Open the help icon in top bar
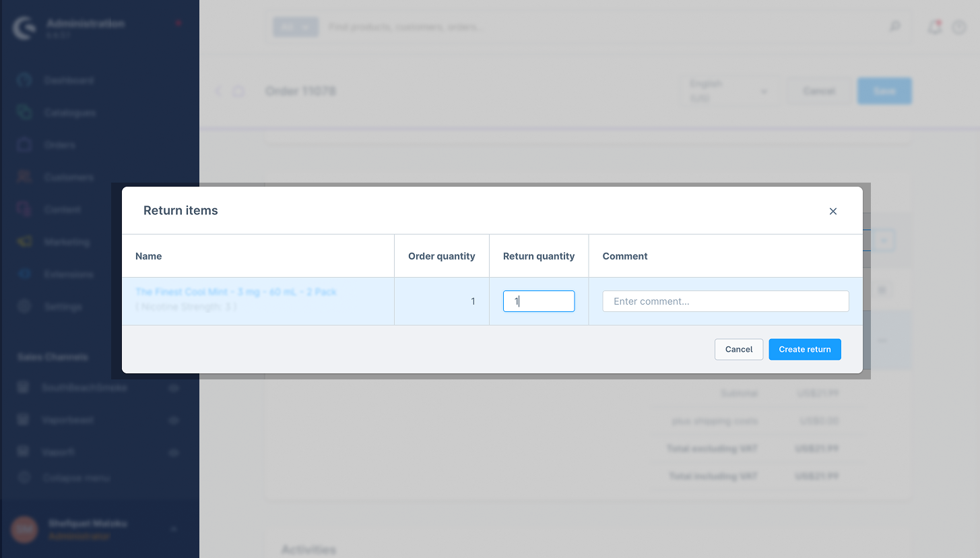 [958, 27]
